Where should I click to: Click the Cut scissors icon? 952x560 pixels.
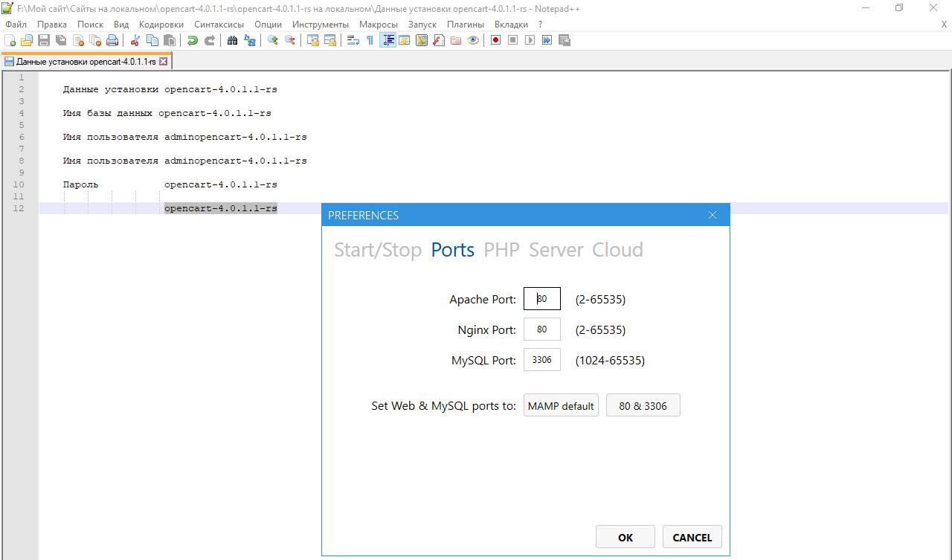coord(135,40)
